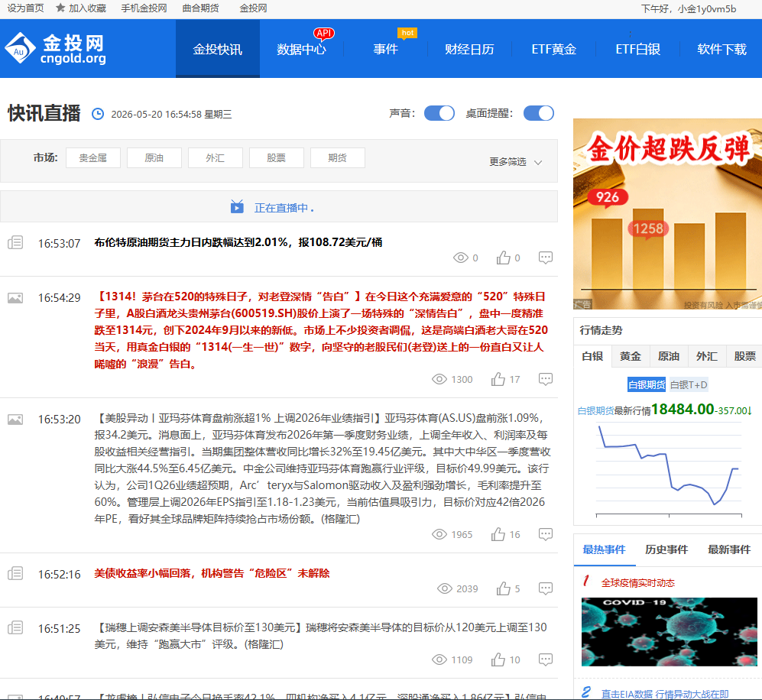Click the picture icon beside 16:53:20
The image size is (762, 700).
(x=15, y=420)
